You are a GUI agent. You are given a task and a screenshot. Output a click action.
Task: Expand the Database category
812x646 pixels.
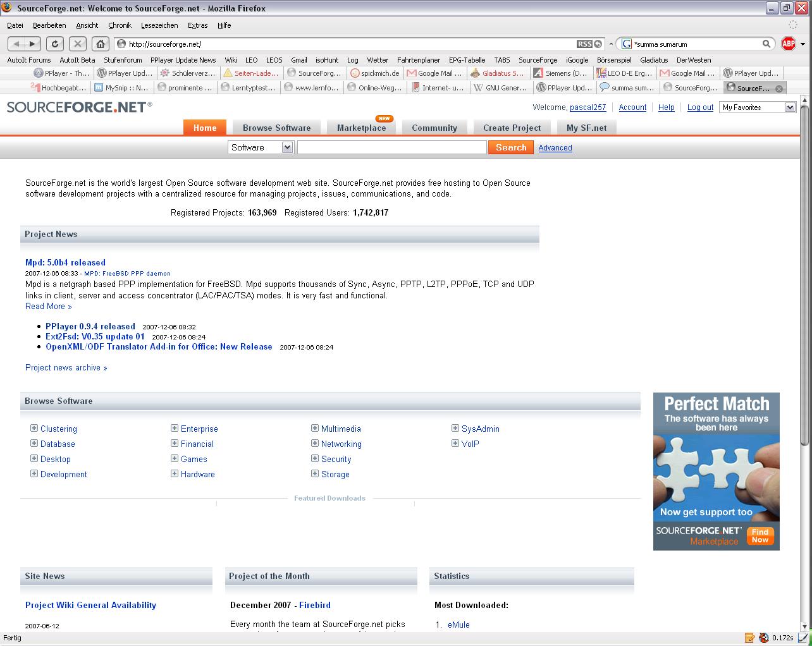[34, 443]
